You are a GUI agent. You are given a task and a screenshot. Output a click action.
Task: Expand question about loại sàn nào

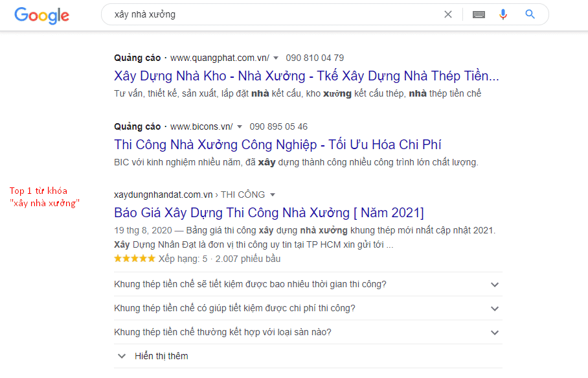pos(495,333)
